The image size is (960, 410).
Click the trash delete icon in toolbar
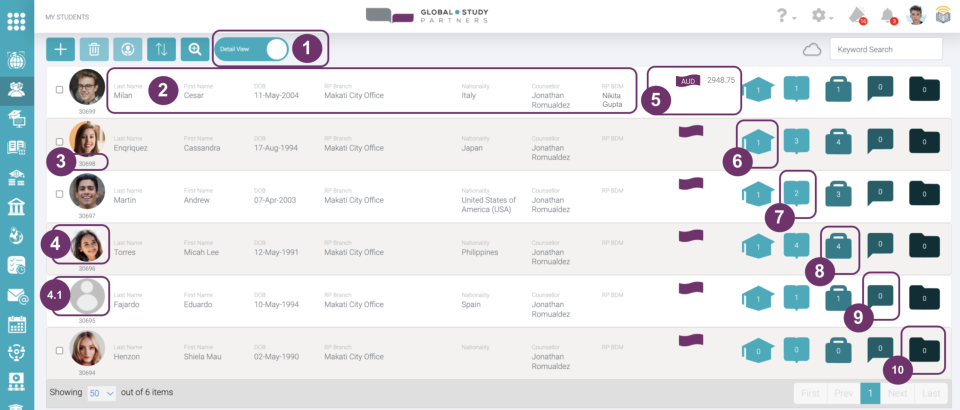click(93, 49)
